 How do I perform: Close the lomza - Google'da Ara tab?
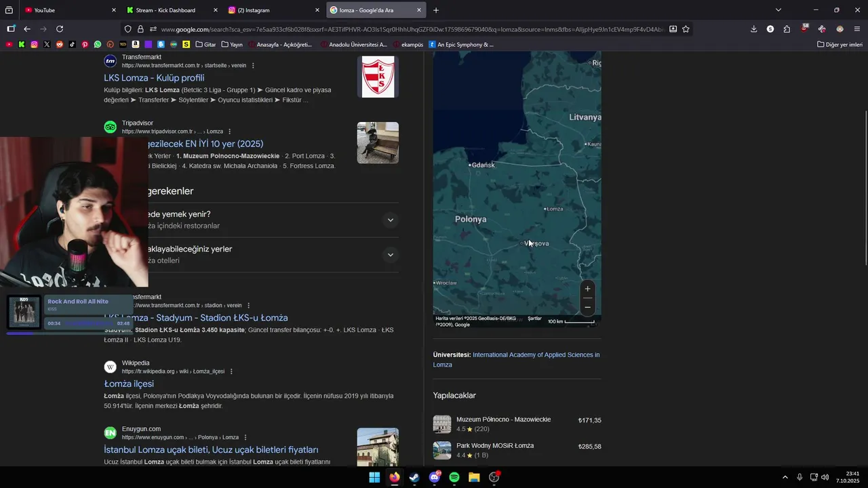[419, 10]
